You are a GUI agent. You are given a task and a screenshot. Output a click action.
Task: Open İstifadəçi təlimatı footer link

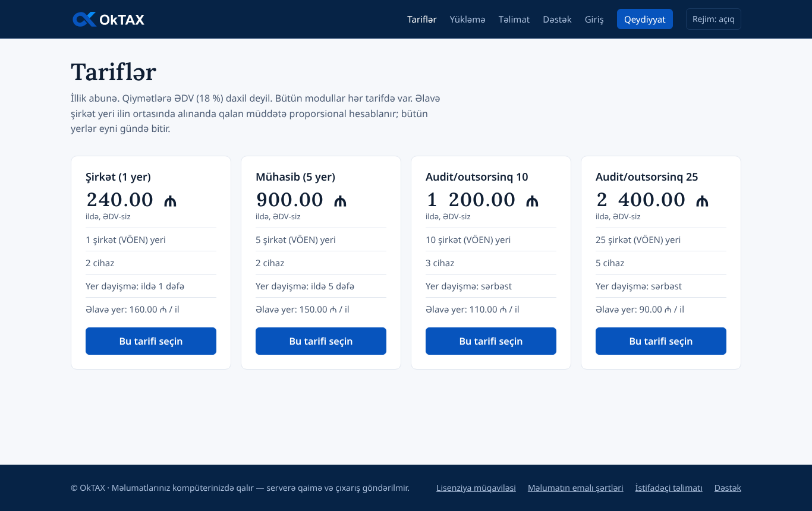[669, 488]
